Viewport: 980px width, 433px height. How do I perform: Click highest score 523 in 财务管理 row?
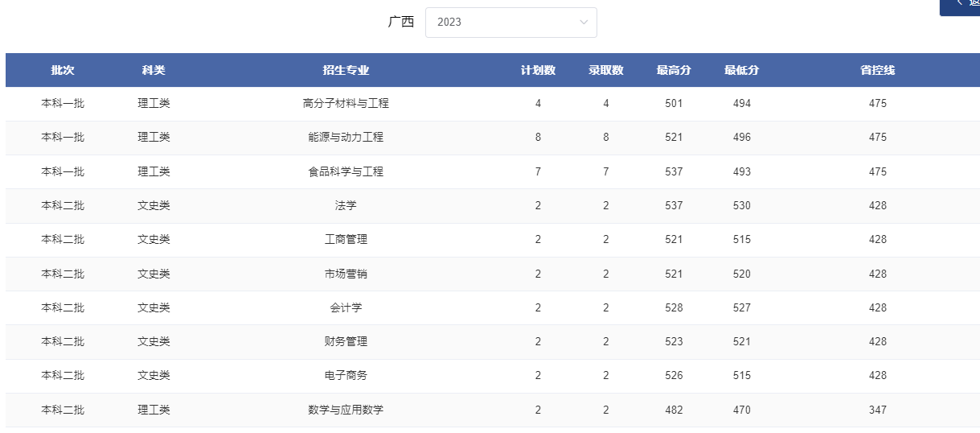pos(674,342)
